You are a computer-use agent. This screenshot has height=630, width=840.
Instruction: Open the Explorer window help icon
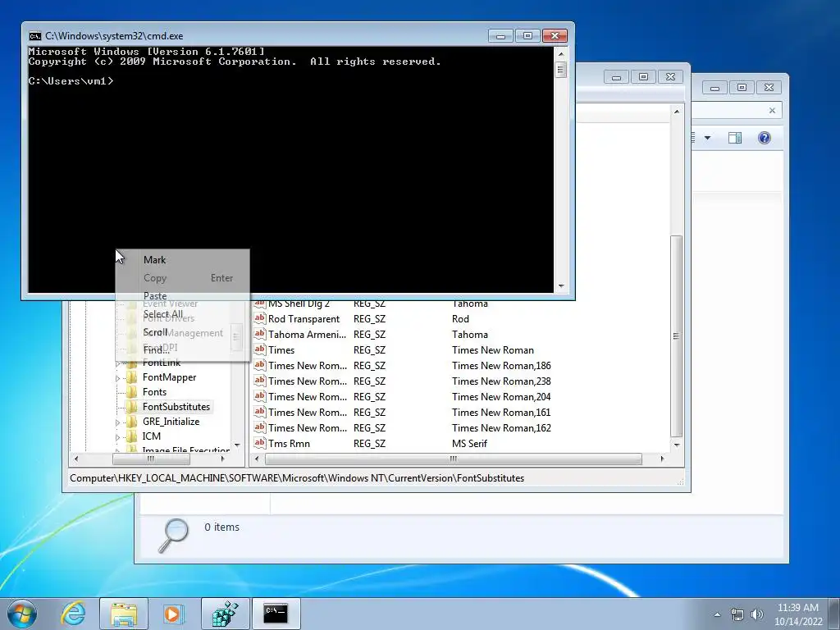pyautogui.click(x=765, y=138)
